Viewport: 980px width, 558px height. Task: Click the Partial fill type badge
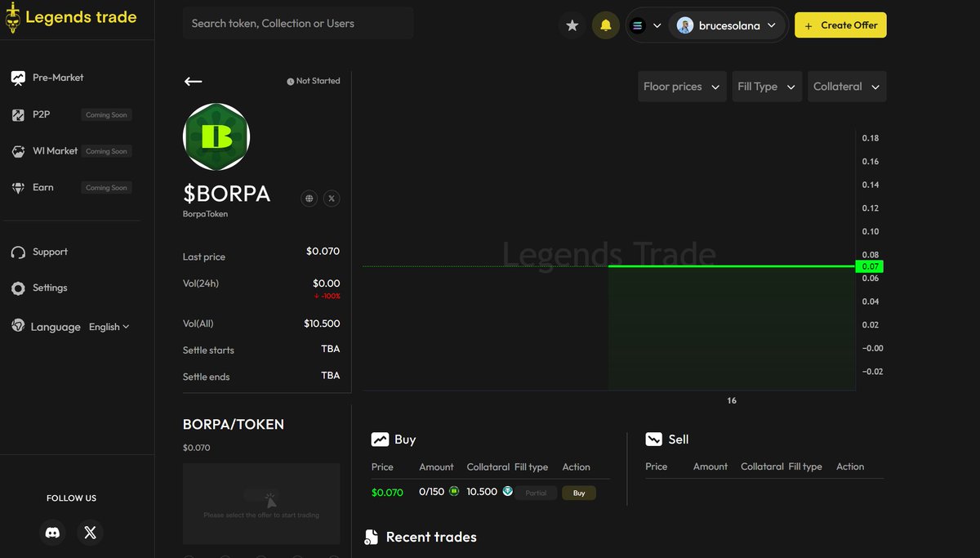pos(536,493)
